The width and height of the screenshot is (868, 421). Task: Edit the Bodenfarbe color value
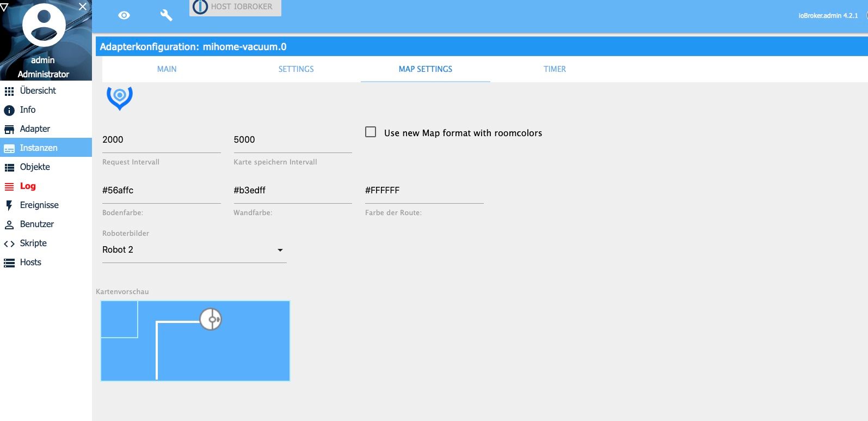[x=162, y=191]
